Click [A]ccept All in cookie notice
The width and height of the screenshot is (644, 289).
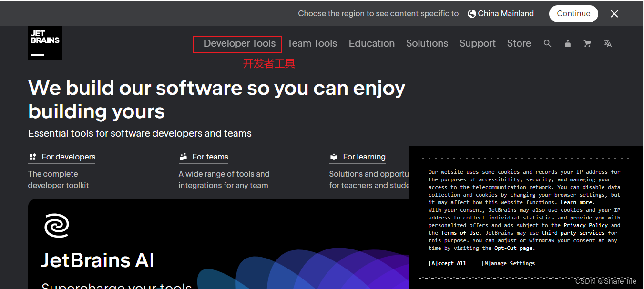[x=447, y=263]
